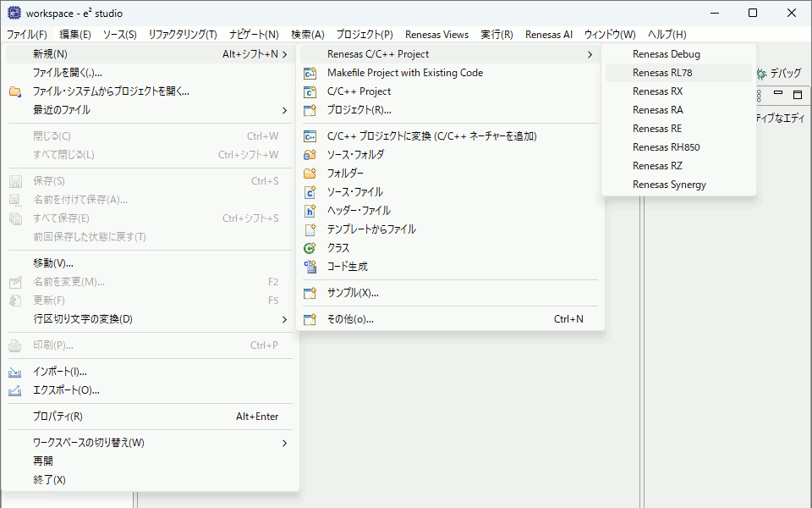Click the サンプル(X)... icon
Image resolution: width=812 pixels, height=508 pixels.
tap(310, 294)
